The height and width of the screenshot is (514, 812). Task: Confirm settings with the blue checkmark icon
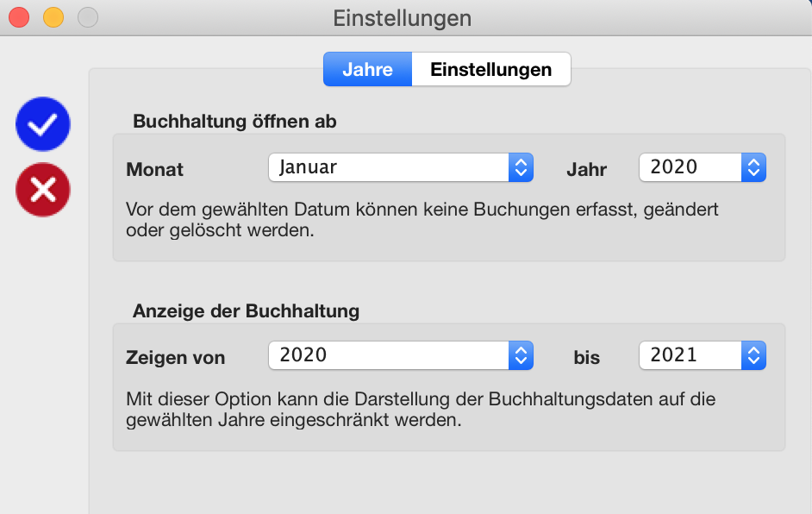click(x=43, y=124)
